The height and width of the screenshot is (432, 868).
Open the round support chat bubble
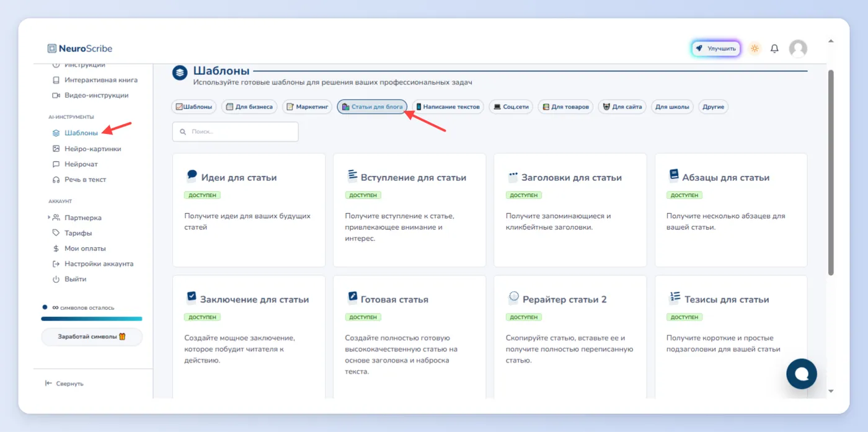point(802,373)
